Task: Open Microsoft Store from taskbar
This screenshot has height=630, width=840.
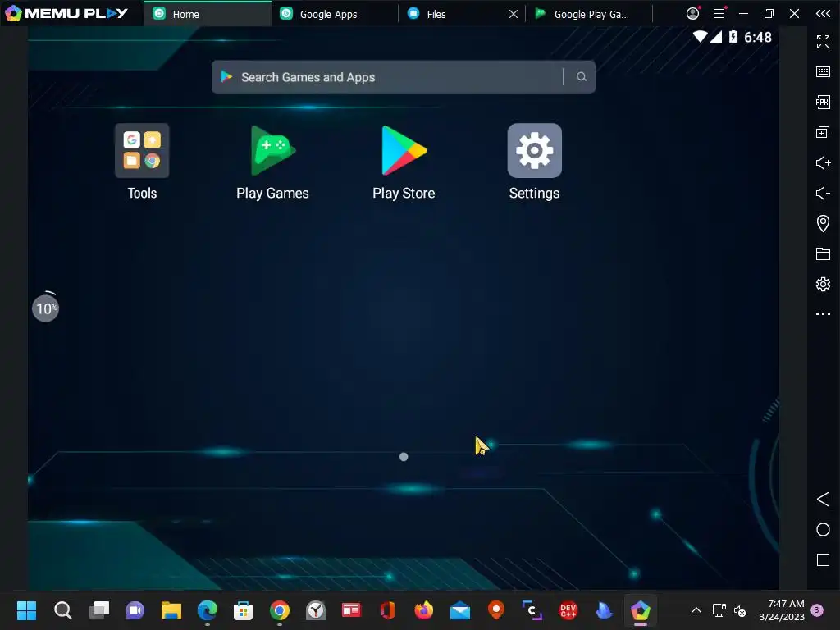Action: click(x=243, y=610)
